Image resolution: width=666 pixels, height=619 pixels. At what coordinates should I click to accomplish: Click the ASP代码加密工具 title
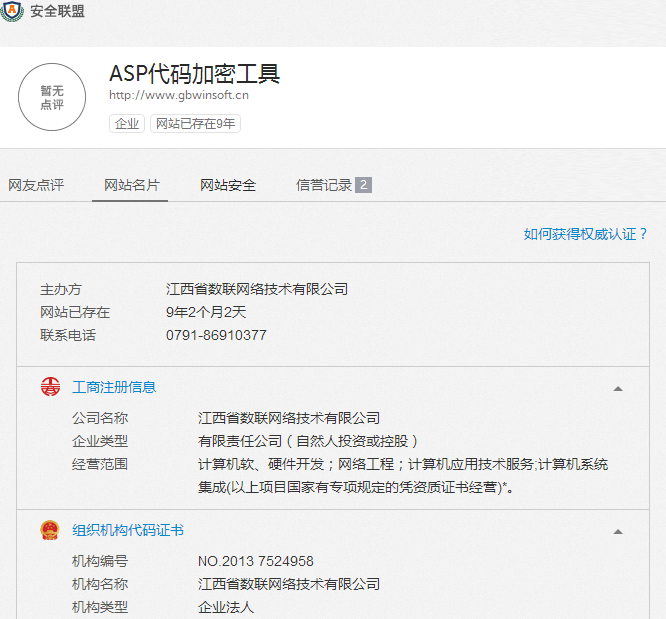(195, 73)
